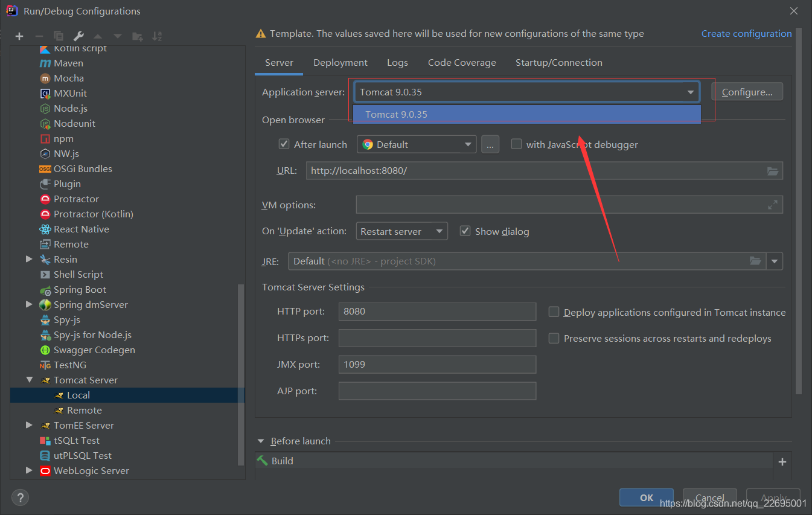Click the expand icon in VM options field
The width and height of the screenshot is (812, 515).
(773, 205)
